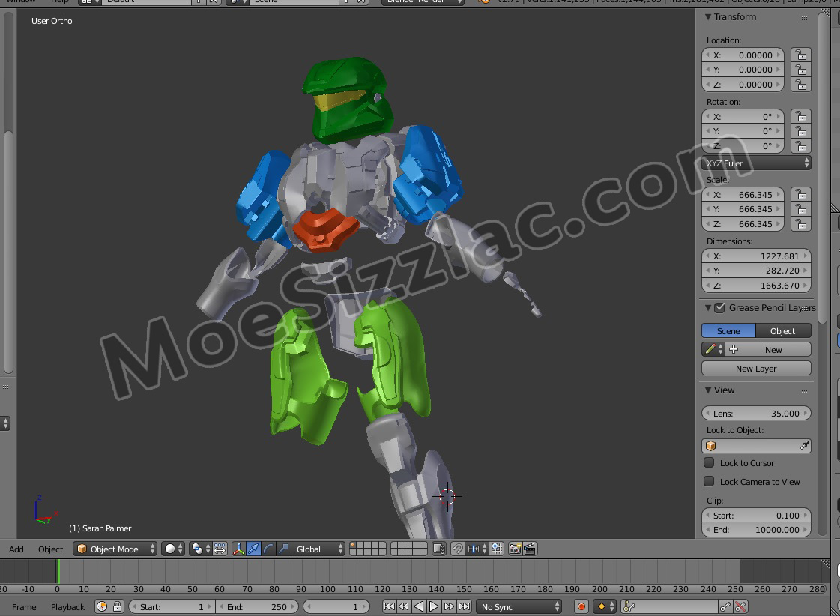The height and width of the screenshot is (616, 840).
Task: Open the pivot point selector icon
Action: click(x=200, y=549)
